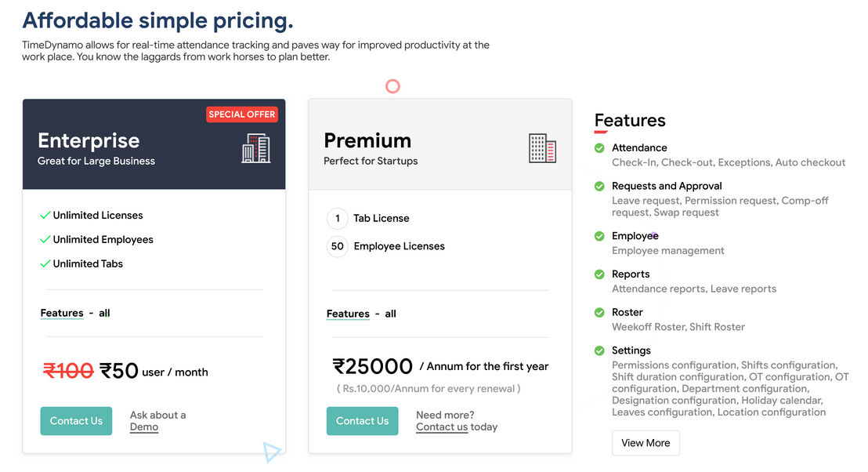Click the TimeDynamo intro paragraph

click(x=255, y=51)
